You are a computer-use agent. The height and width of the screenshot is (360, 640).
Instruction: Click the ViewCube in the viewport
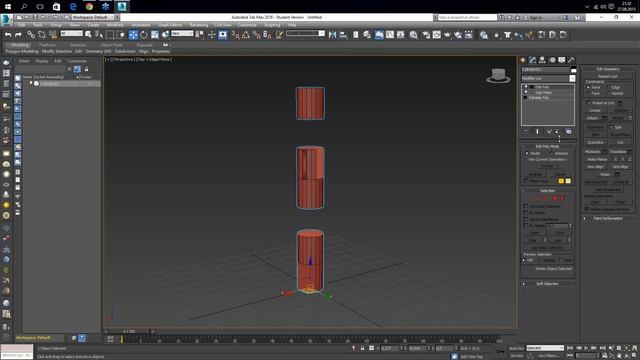pos(498,76)
